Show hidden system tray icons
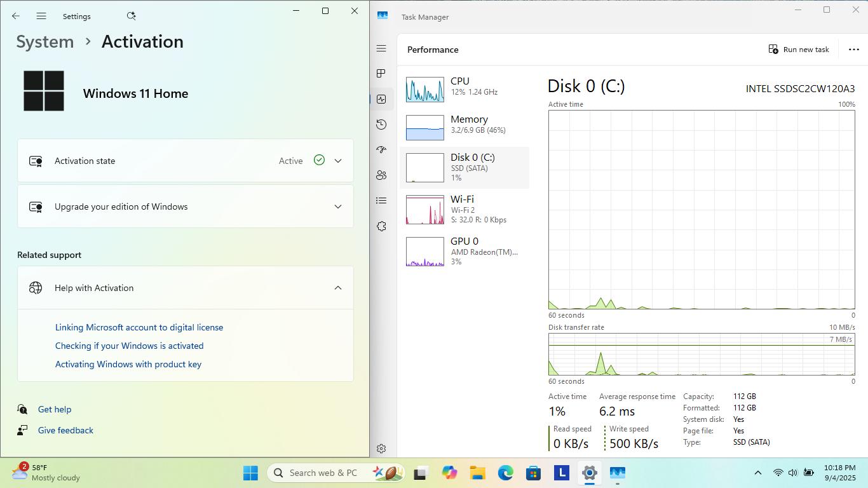 pyautogui.click(x=757, y=473)
